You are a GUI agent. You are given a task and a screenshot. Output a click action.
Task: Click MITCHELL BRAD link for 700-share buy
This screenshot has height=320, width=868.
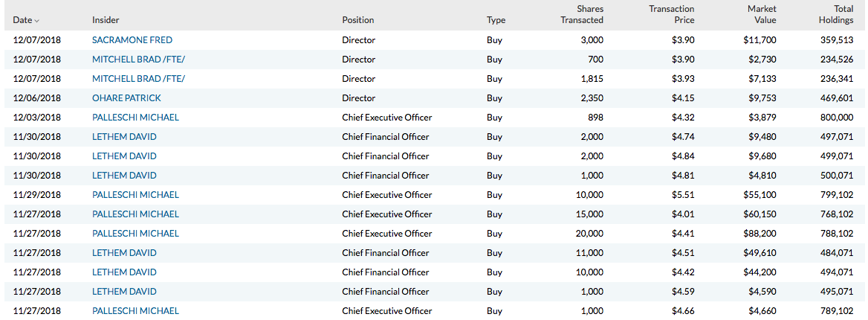pyautogui.click(x=138, y=60)
